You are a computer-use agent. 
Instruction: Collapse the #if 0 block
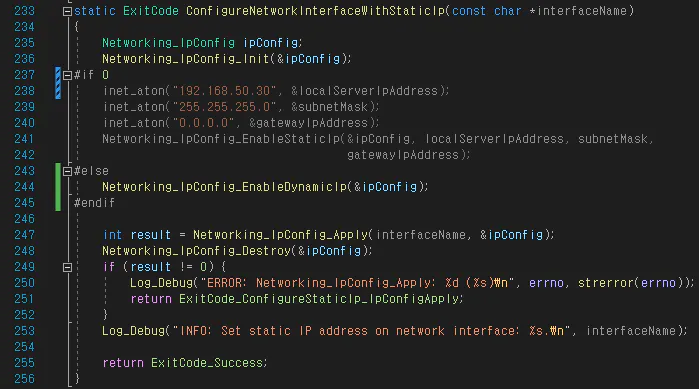(67, 75)
